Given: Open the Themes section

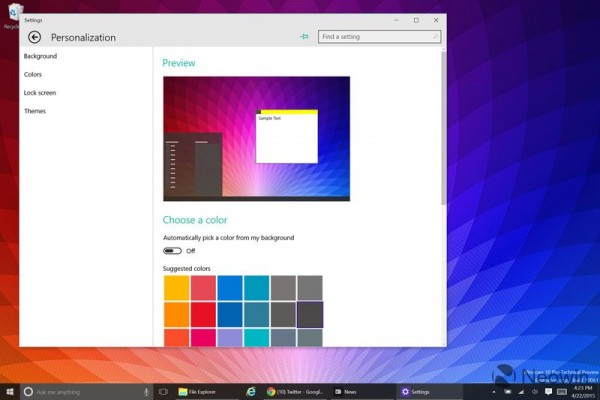Looking at the screenshot, I should (35, 111).
